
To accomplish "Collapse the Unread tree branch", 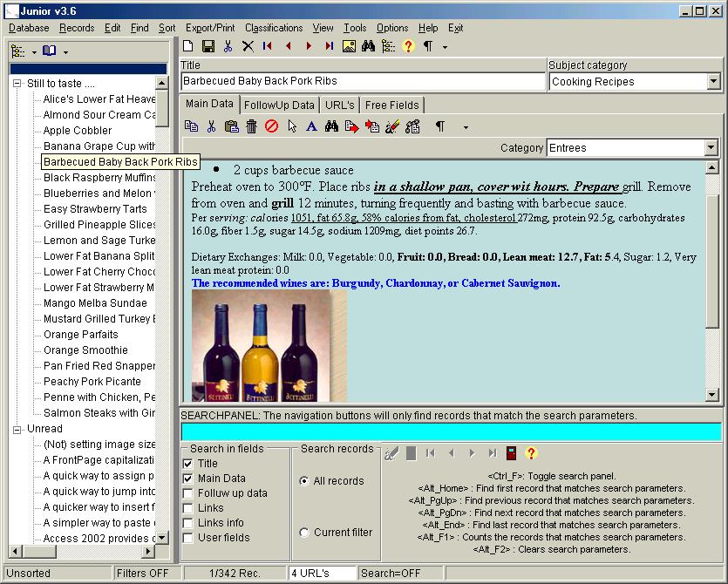I will 18,429.
